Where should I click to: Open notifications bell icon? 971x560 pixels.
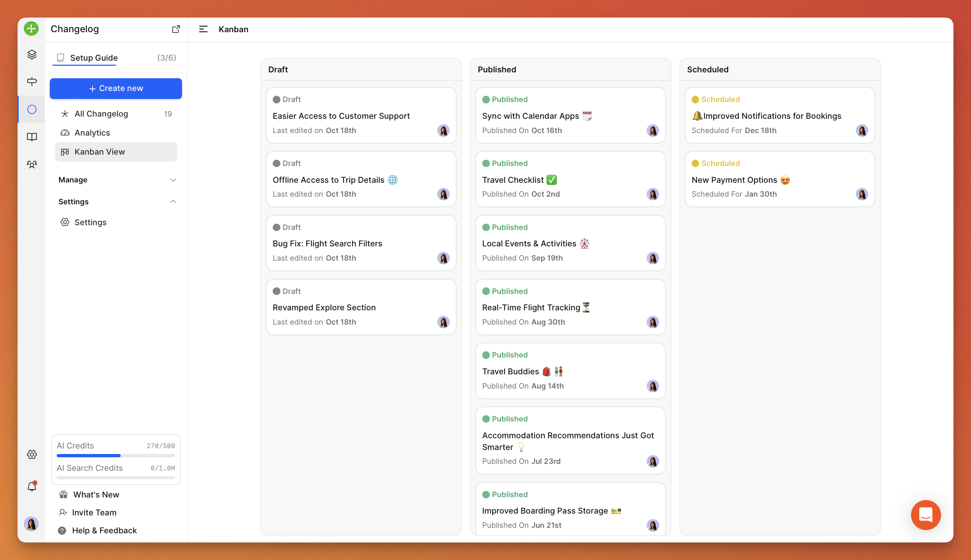pyautogui.click(x=32, y=487)
